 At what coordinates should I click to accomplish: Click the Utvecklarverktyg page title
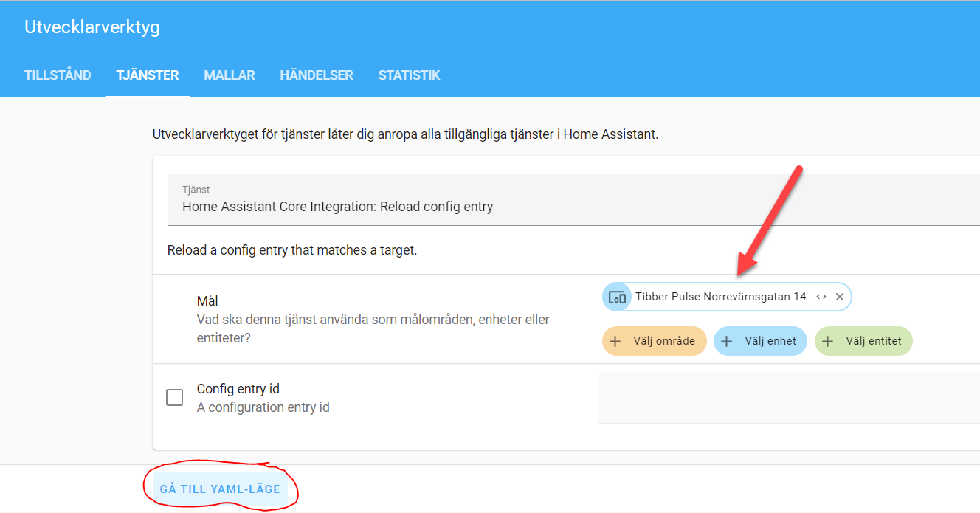[x=92, y=27]
